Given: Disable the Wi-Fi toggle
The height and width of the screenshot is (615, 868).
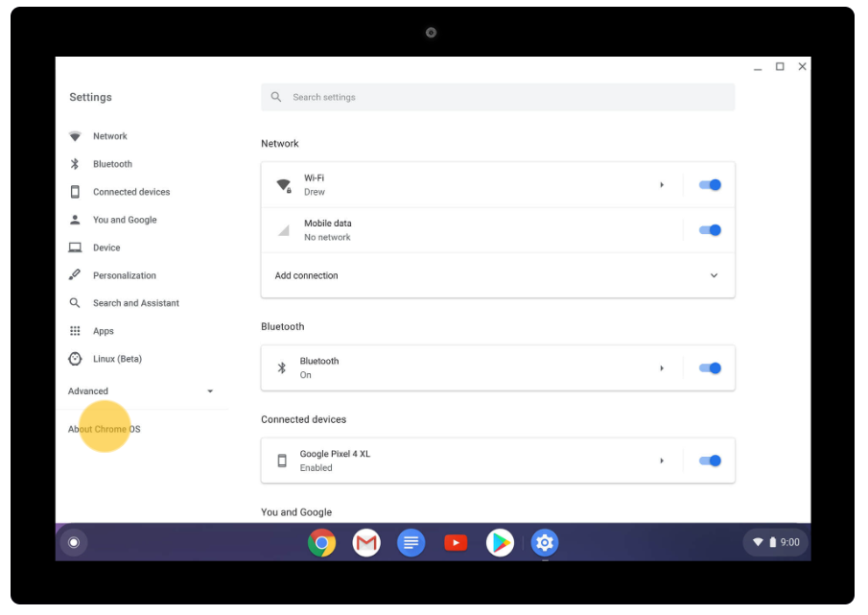Looking at the screenshot, I should [x=709, y=184].
